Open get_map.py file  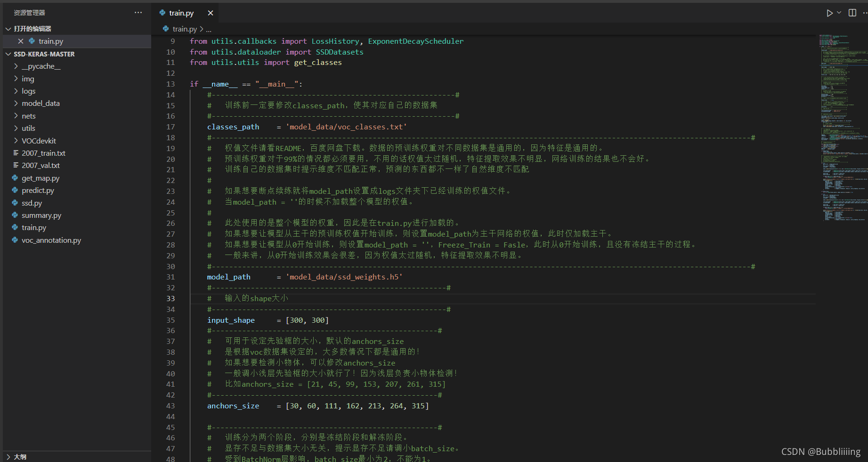pyautogui.click(x=77, y=178)
